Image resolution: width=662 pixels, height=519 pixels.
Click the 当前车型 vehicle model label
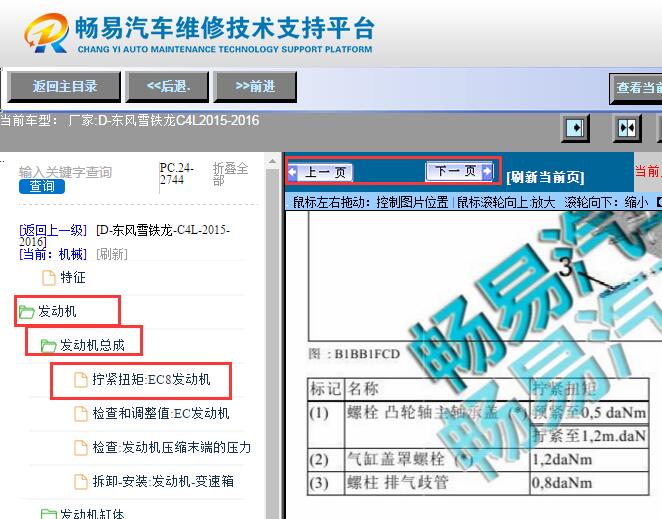[x=29, y=120]
